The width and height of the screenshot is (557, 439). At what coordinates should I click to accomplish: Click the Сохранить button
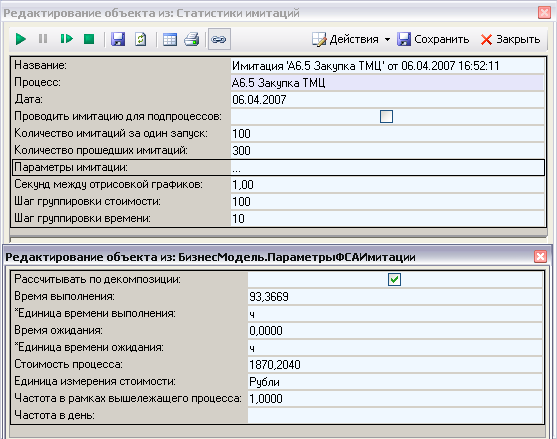[x=433, y=39]
